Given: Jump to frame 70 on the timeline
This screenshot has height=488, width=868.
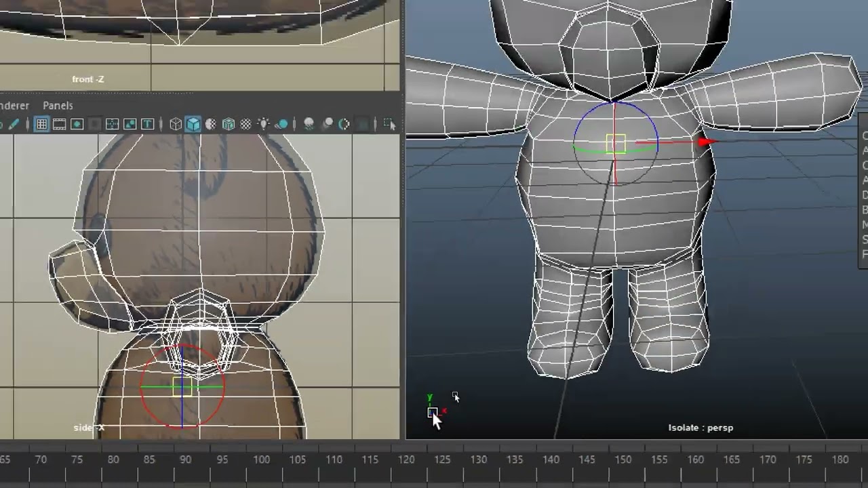Looking at the screenshot, I should pyautogui.click(x=41, y=460).
